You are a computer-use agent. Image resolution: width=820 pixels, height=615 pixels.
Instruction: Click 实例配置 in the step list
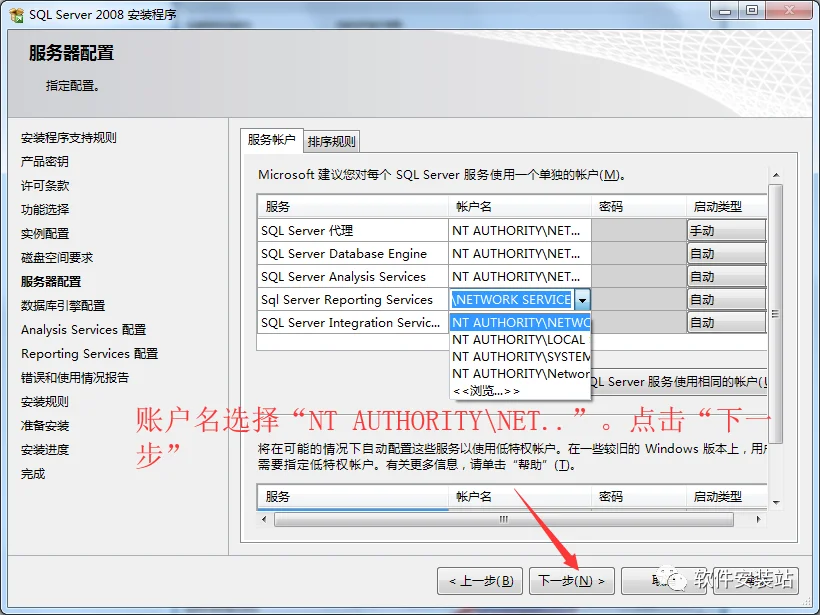tap(44, 234)
